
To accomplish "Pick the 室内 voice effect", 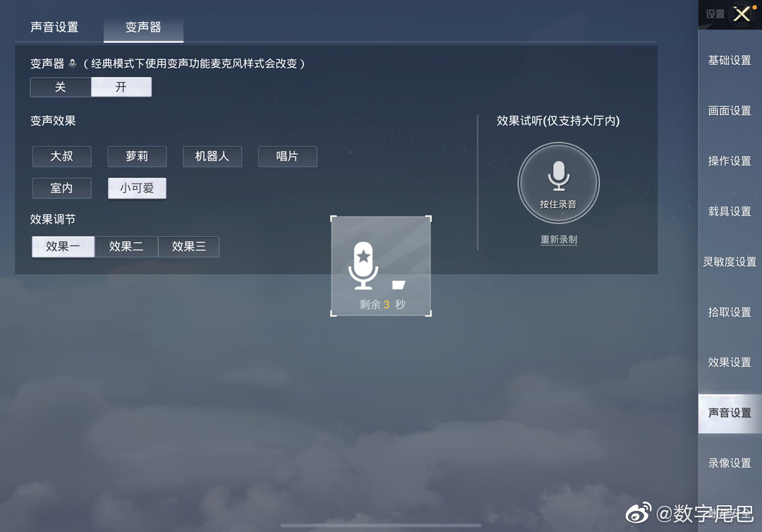I will point(61,188).
